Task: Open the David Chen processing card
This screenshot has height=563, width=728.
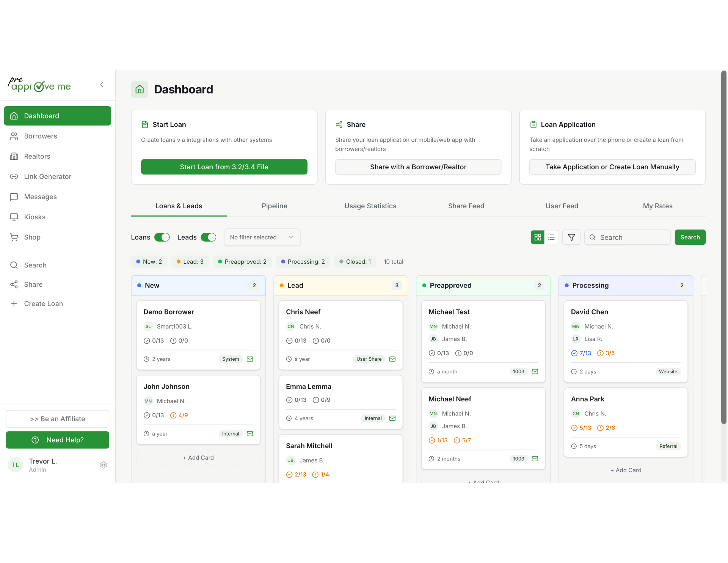Action: pos(626,341)
